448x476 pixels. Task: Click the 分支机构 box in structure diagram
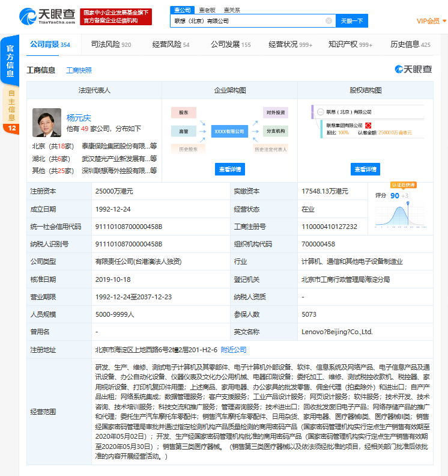[276, 131]
